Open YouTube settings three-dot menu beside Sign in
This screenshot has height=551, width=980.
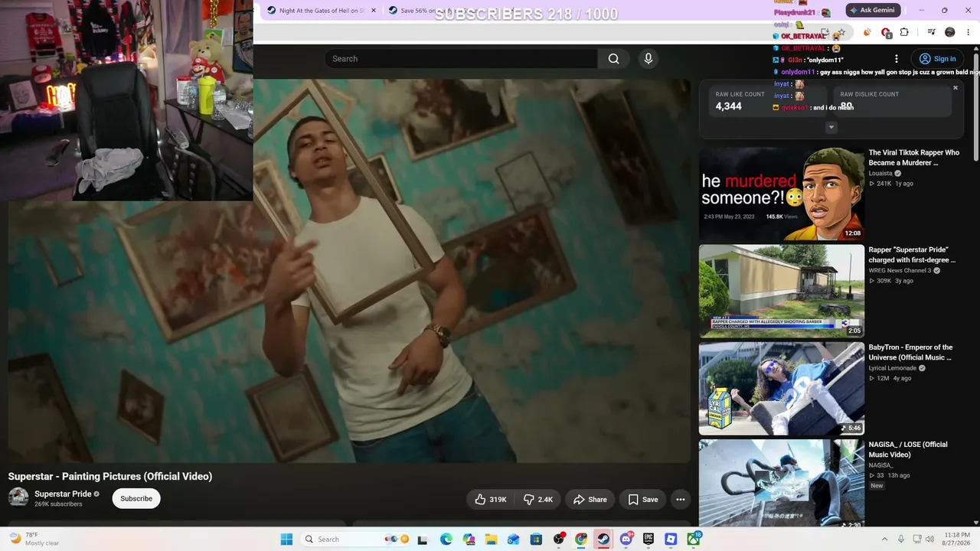pos(896,59)
